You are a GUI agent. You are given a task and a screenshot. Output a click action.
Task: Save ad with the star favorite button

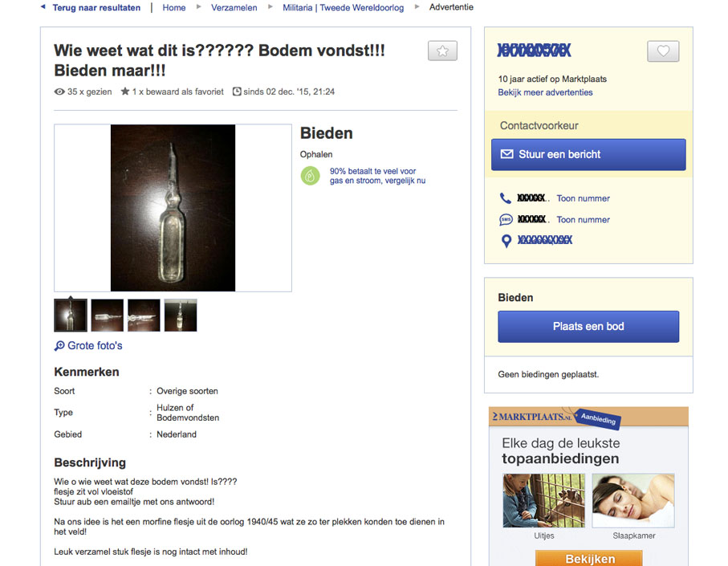(442, 51)
